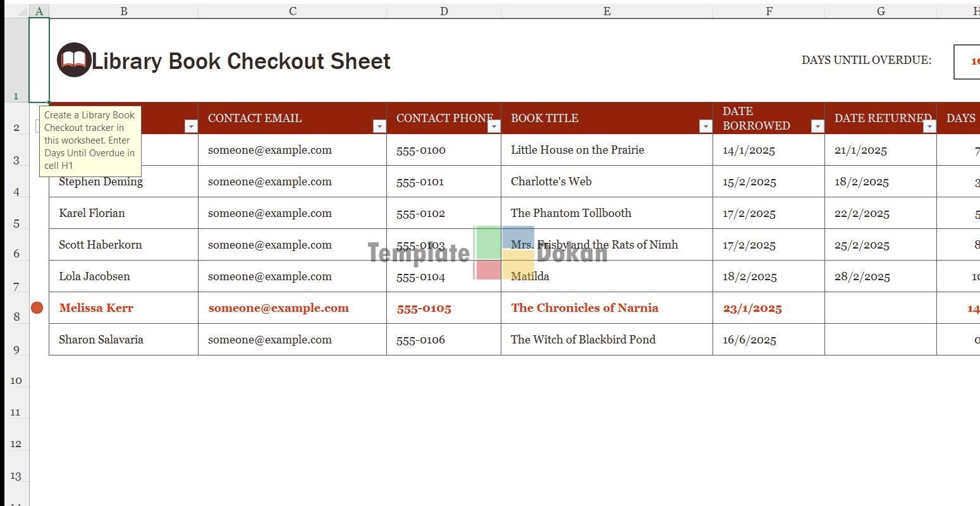The width and height of the screenshot is (980, 506).
Task: Click the Scott Haberkorn name cell
Action: (x=123, y=245)
